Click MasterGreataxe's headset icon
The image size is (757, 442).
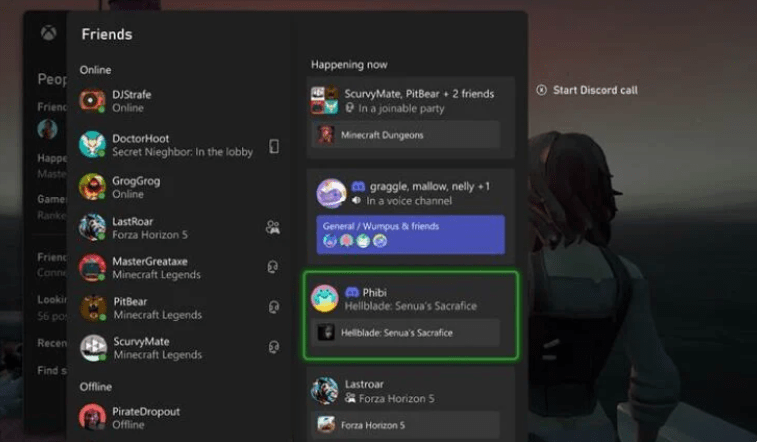(272, 267)
